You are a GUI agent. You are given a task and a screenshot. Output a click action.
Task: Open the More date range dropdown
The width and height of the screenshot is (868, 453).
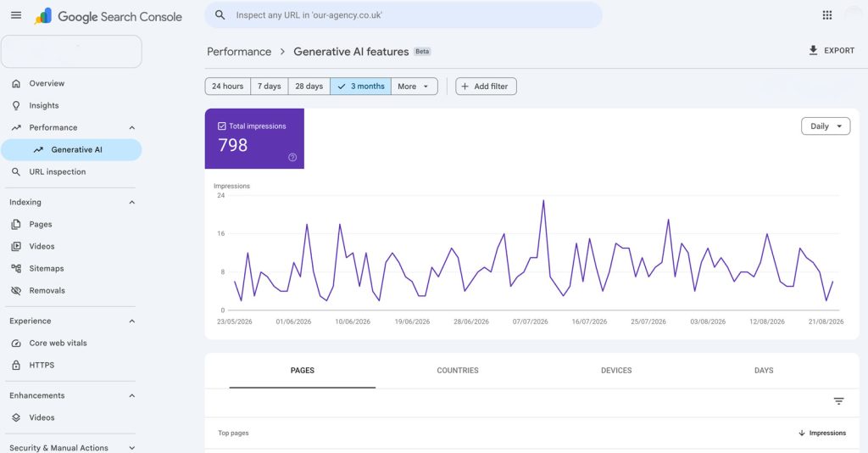click(414, 87)
